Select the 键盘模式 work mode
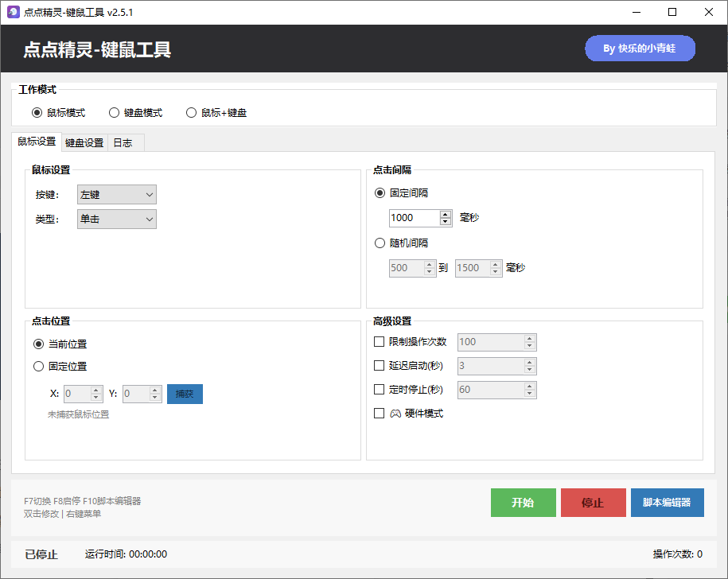 (113, 112)
